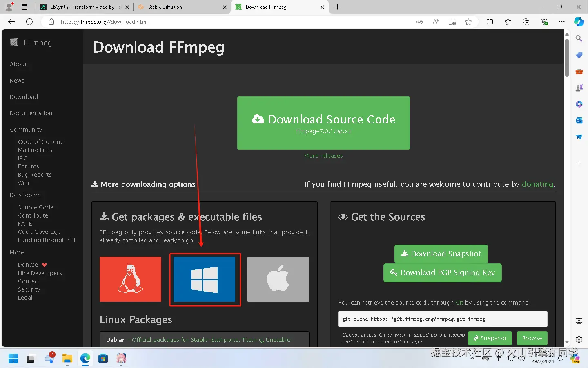588x368 pixels.
Task: Open a new browser tab
Action: click(x=337, y=7)
